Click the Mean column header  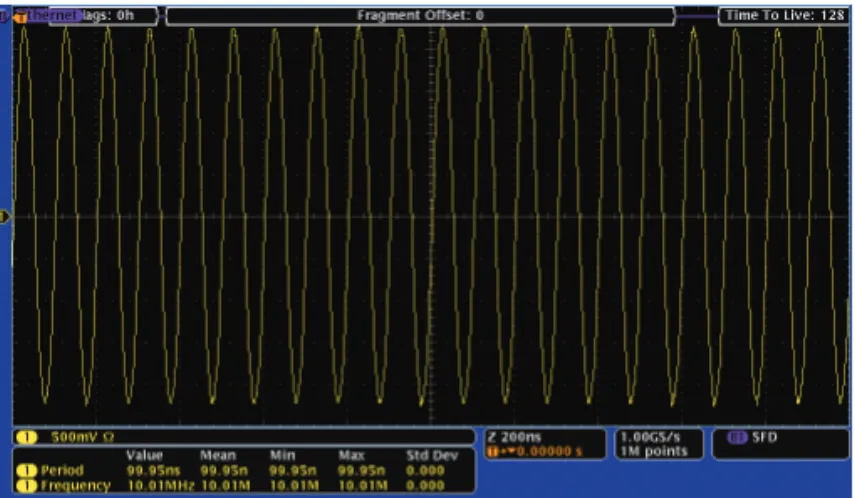click(218, 455)
